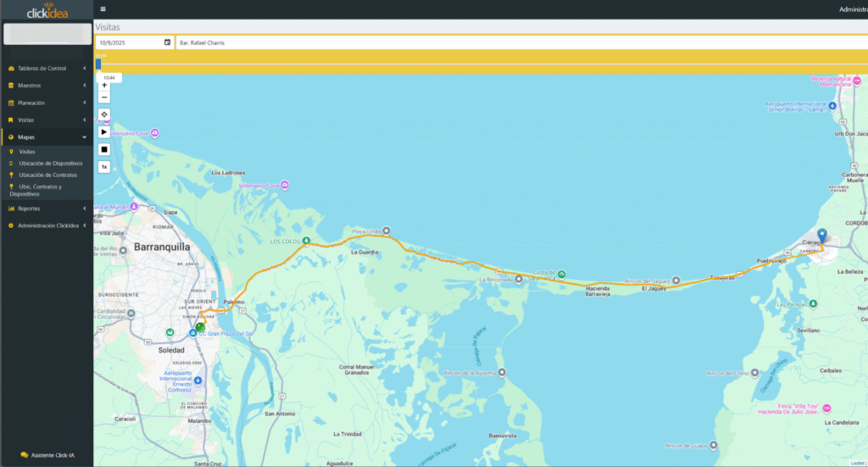Click the blue timeline slider handle
Image resolution: width=868 pixels, height=467 pixels.
(x=98, y=64)
